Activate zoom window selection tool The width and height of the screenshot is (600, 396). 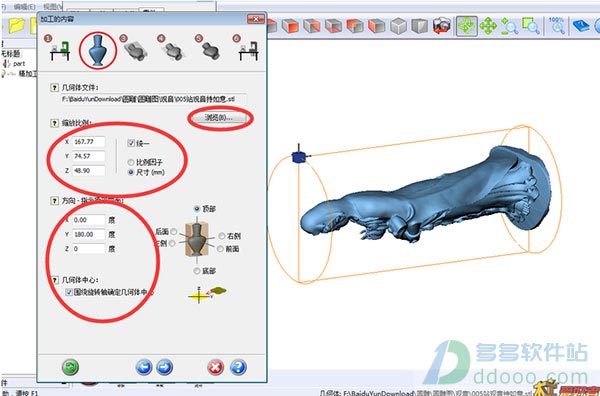point(530,26)
